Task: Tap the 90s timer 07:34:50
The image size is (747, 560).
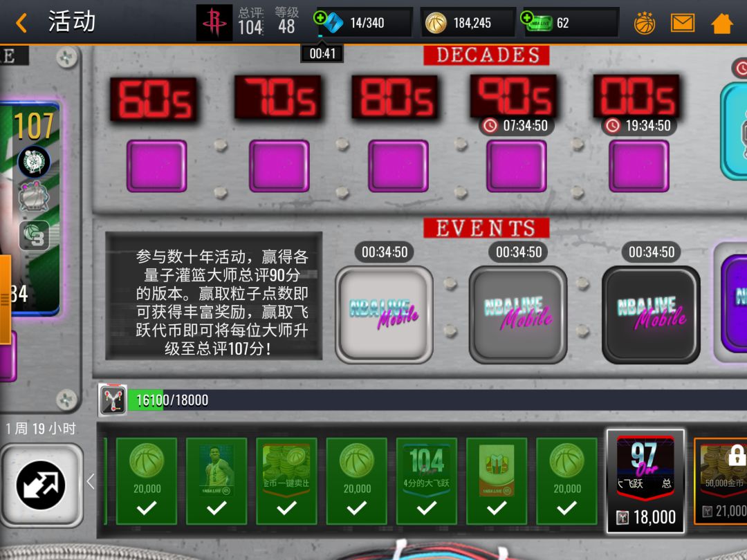Action: point(517,126)
